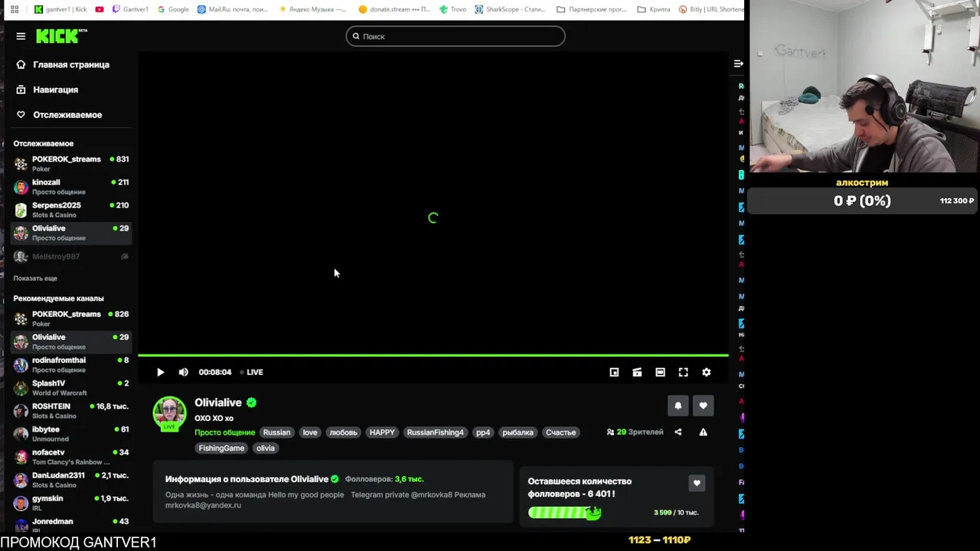Go to Главная страница in sidebar
The width and height of the screenshot is (980, 551).
[71, 65]
